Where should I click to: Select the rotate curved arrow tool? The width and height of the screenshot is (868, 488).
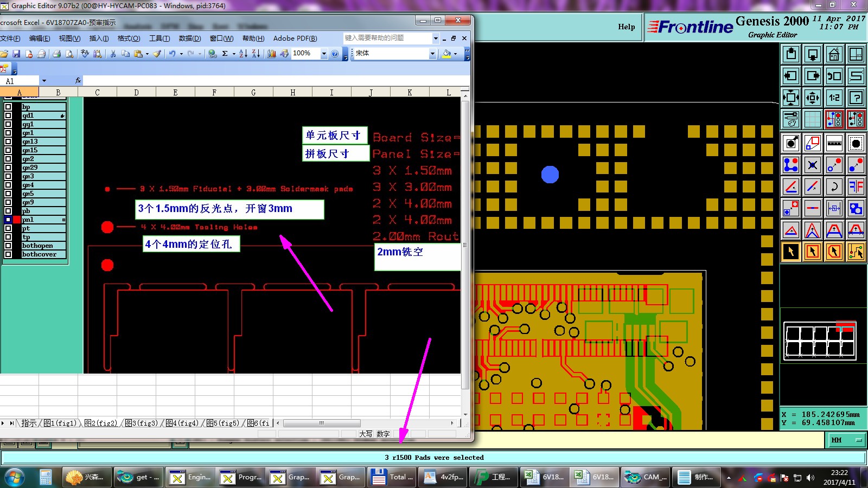coord(834,187)
